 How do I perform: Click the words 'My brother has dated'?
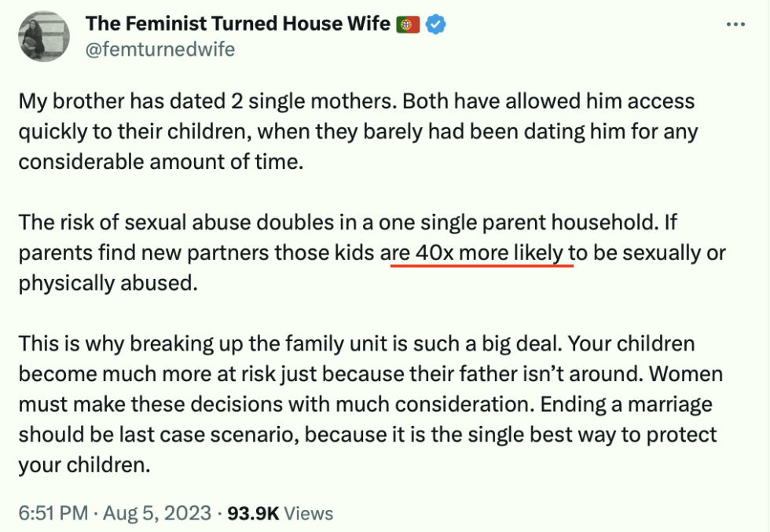click(121, 101)
